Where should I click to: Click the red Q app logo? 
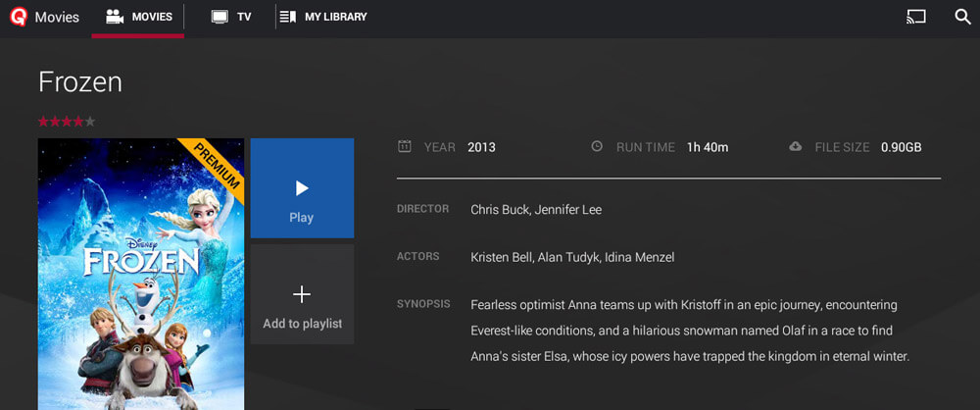coord(19,17)
